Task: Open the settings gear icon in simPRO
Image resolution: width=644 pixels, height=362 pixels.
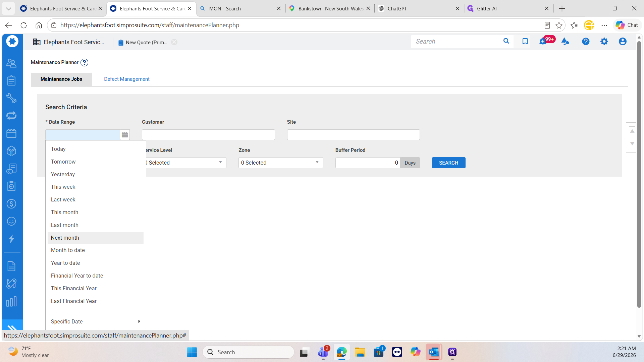Action: 604,42
